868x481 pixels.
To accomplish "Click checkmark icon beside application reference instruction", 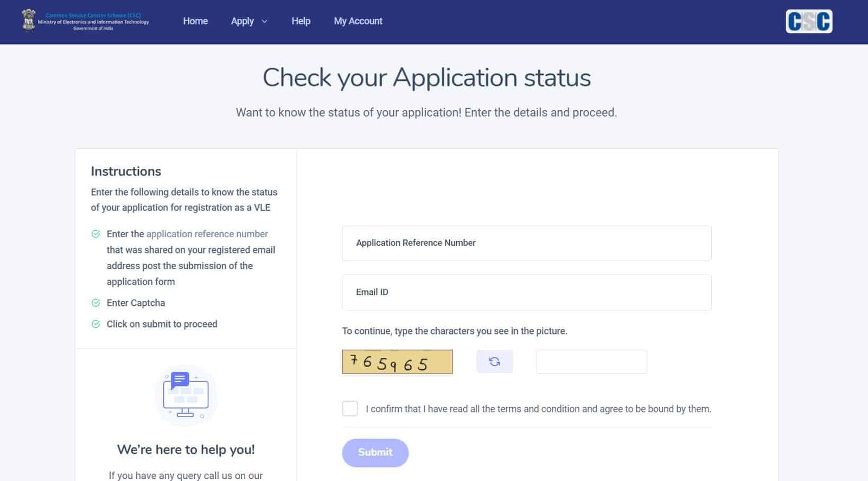I will tap(96, 234).
